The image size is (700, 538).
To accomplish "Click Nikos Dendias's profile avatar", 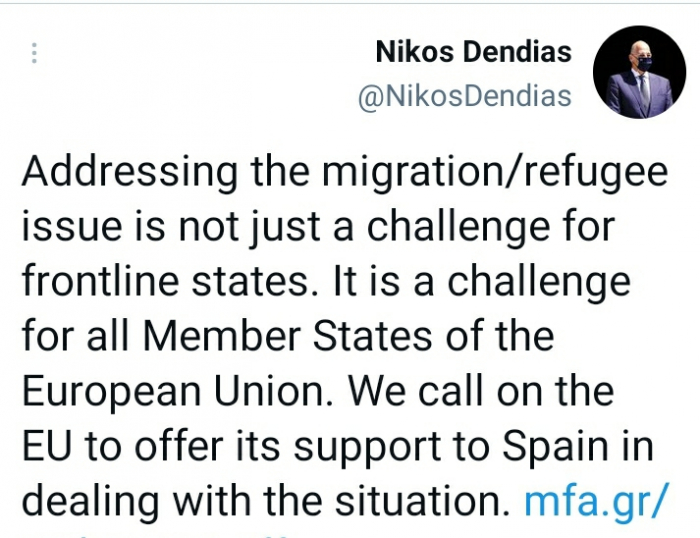I will pyautogui.click(x=638, y=73).
